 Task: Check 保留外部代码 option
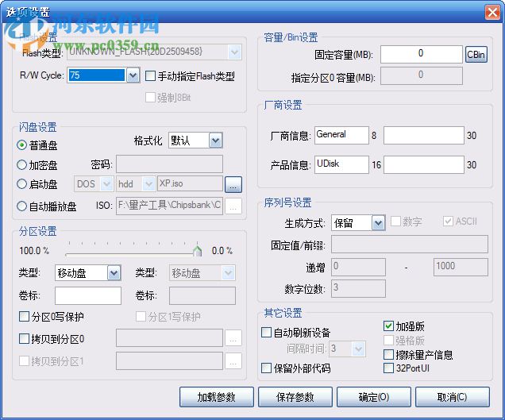[296, 368]
